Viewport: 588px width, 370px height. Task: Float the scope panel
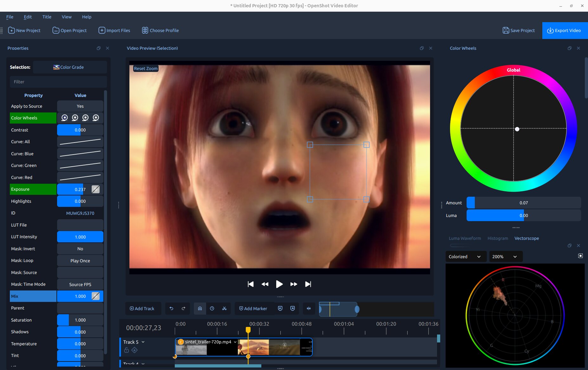pos(570,246)
